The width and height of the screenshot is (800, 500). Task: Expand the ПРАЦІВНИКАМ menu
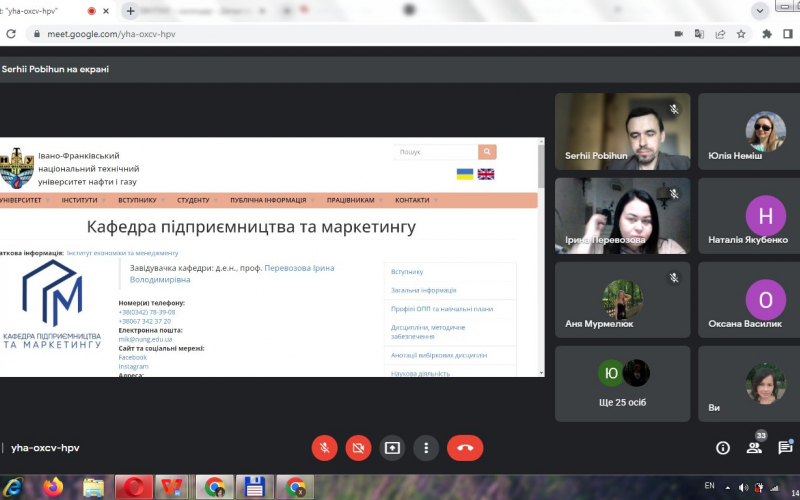coord(355,201)
